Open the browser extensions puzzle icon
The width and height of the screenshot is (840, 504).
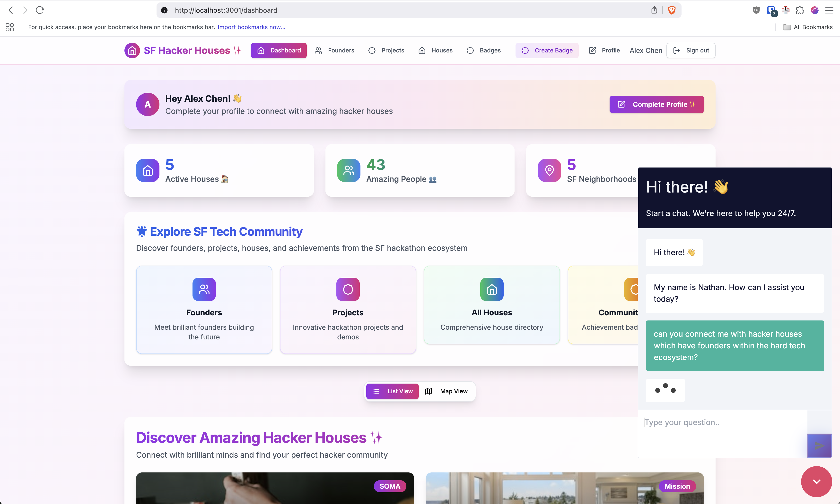(x=800, y=10)
